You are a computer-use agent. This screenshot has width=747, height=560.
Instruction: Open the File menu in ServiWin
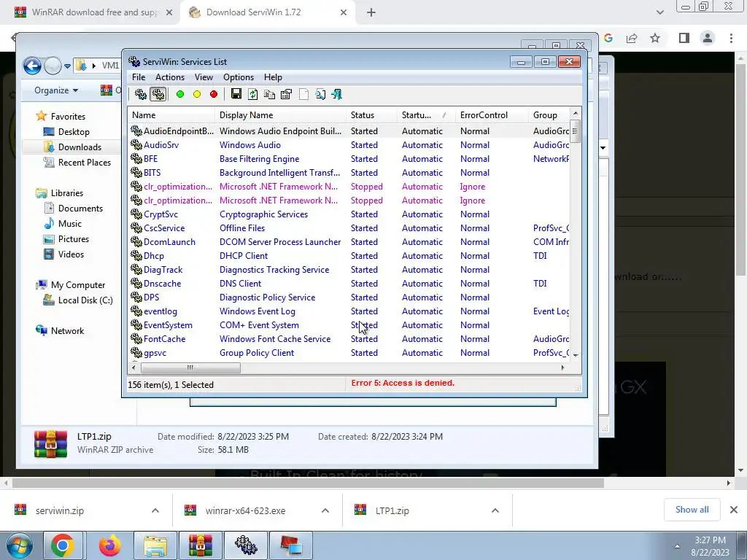139,77
